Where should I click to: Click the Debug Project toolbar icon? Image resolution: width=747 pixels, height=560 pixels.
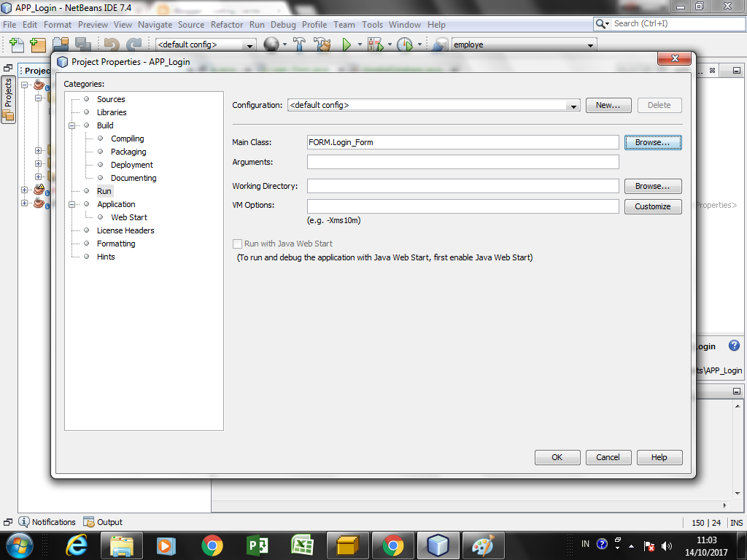(x=376, y=44)
